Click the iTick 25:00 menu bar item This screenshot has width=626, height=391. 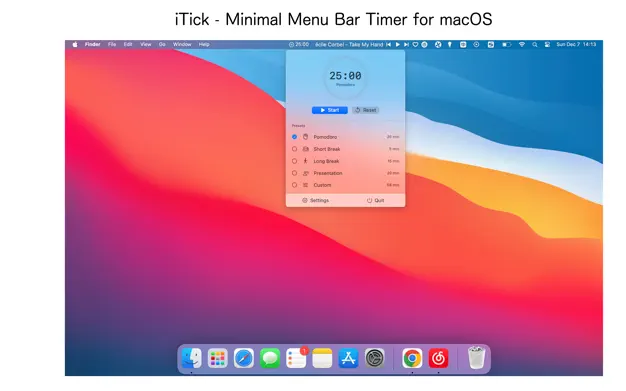[299, 44]
